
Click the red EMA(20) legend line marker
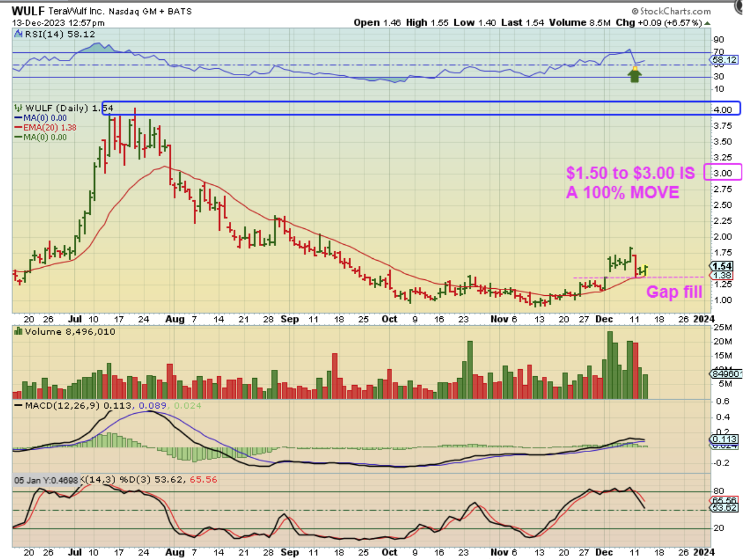point(18,127)
